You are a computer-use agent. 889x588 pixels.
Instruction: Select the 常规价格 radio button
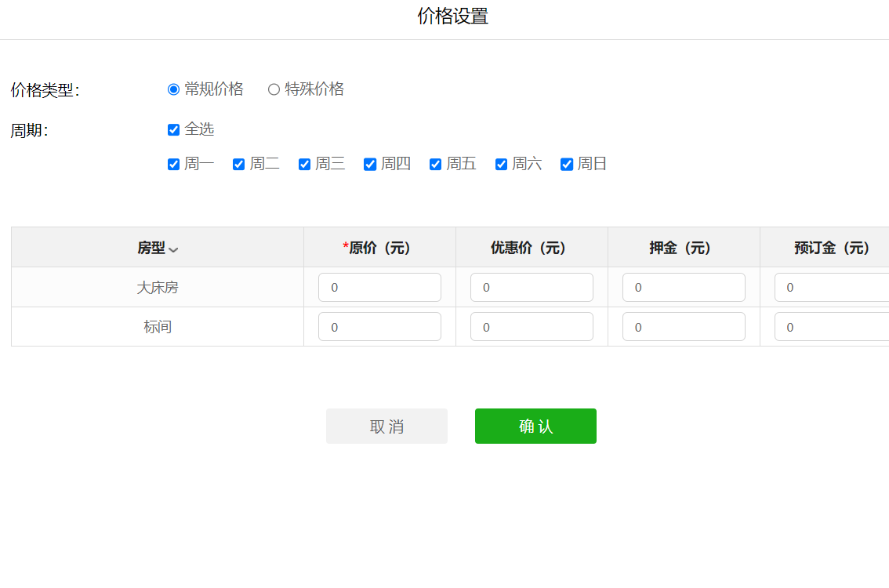click(x=174, y=89)
